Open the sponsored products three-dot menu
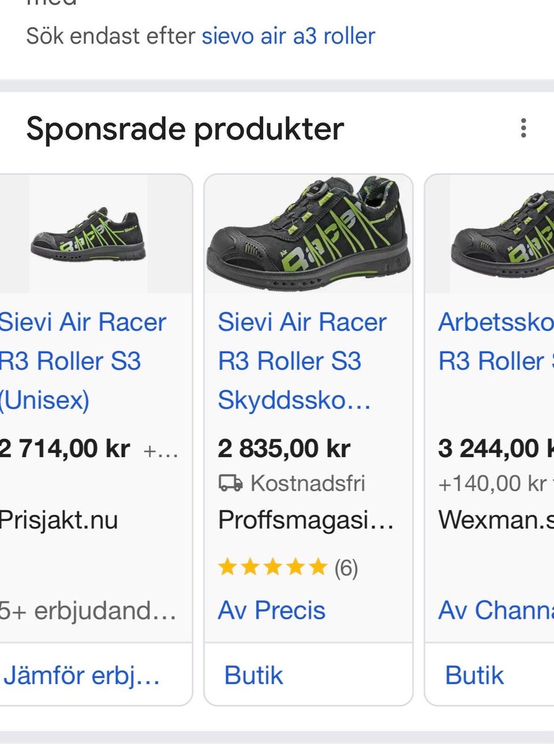The image size is (554, 756). click(523, 128)
